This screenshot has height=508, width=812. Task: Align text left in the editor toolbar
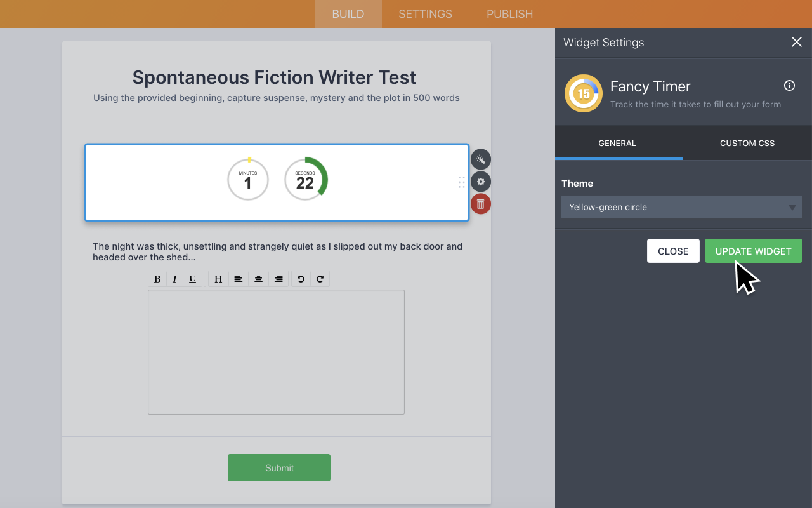pos(238,278)
